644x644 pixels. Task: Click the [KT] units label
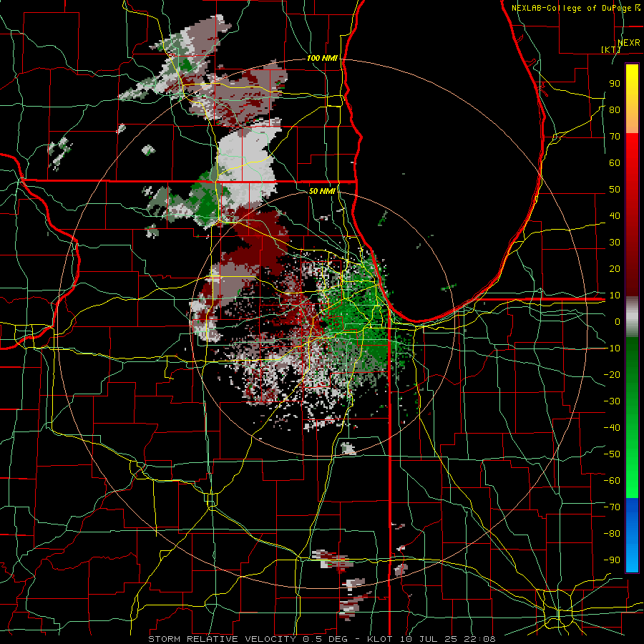coord(611,49)
